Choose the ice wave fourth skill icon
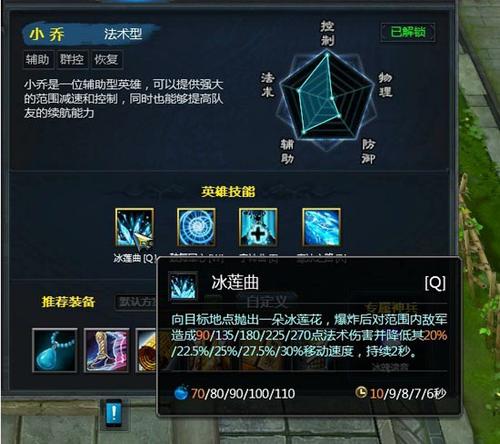Viewport: 500px width, 444px height. pos(321,227)
